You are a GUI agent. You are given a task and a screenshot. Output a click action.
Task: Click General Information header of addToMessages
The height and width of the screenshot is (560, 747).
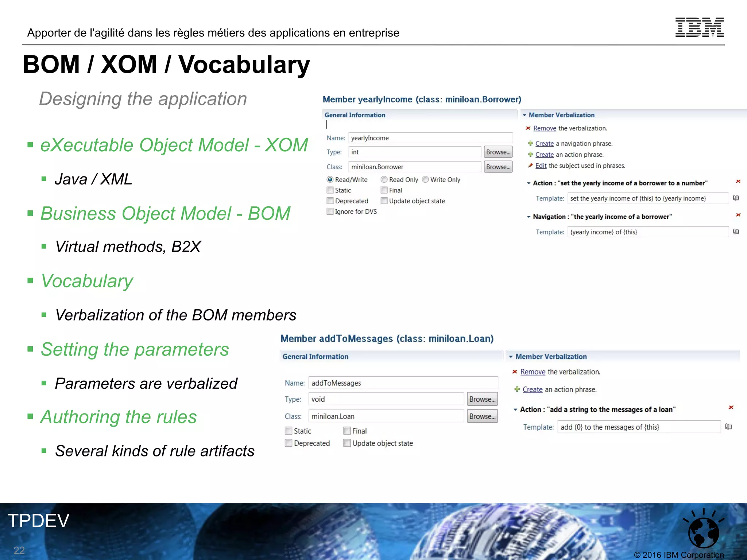[316, 357]
